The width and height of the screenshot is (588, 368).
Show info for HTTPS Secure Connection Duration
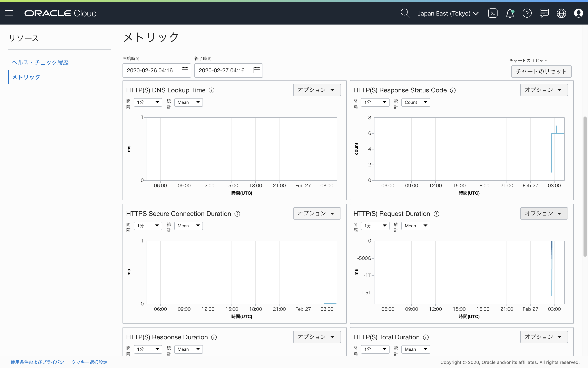pos(237,214)
